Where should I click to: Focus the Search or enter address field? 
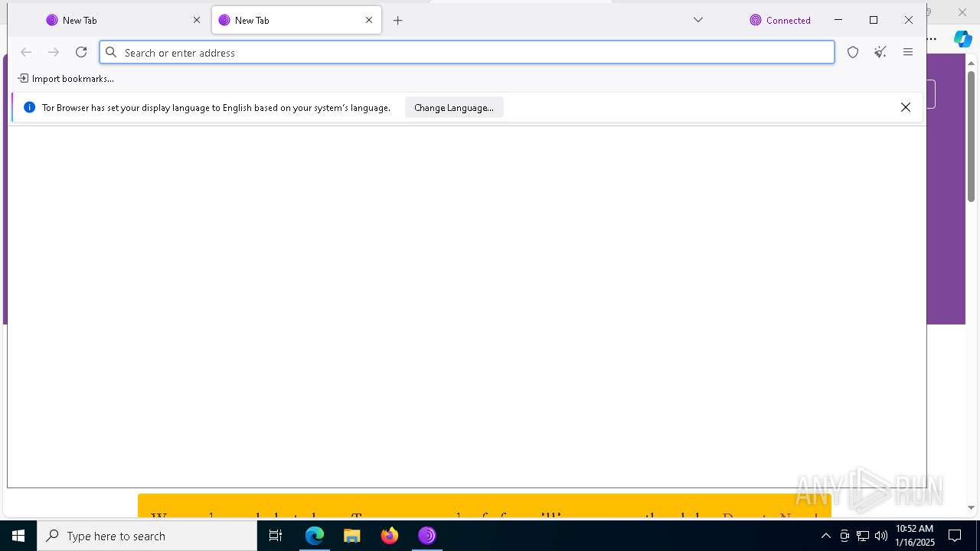click(467, 52)
